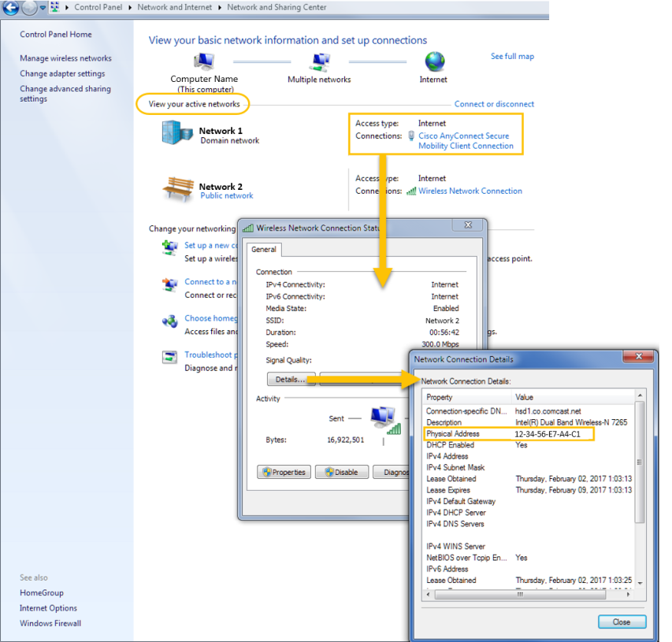Click the Troubleshoot problems icon
The height and width of the screenshot is (642, 672).
(169, 358)
